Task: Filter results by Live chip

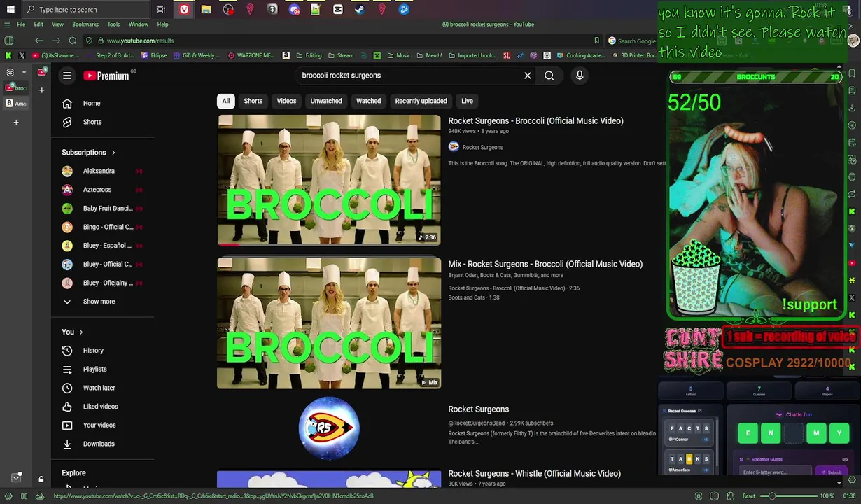Action: click(x=467, y=101)
